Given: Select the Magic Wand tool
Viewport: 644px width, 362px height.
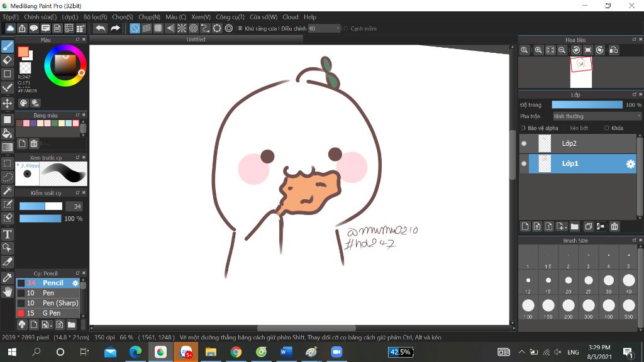Looking at the screenshot, I should tap(8, 191).
